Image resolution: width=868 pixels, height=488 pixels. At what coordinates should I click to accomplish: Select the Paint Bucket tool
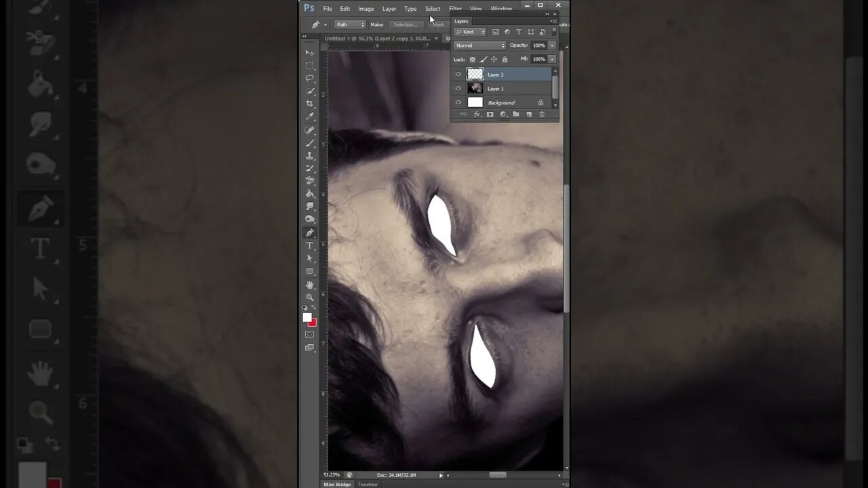[x=310, y=194]
